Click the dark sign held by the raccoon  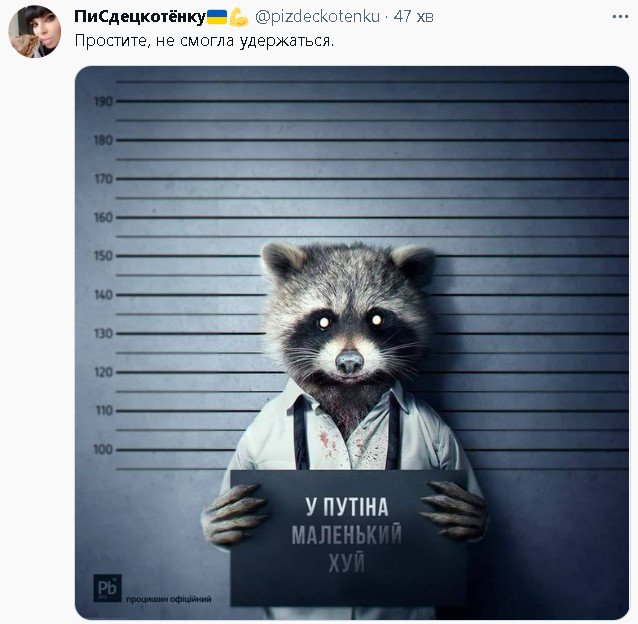tap(346, 536)
